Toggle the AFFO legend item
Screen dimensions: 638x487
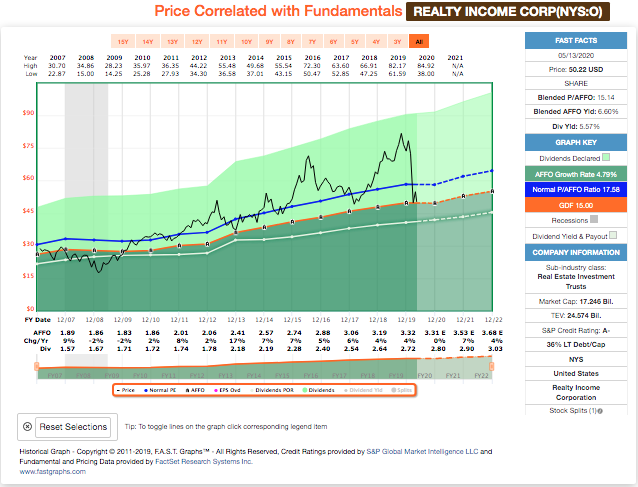[x=195, y=390]
